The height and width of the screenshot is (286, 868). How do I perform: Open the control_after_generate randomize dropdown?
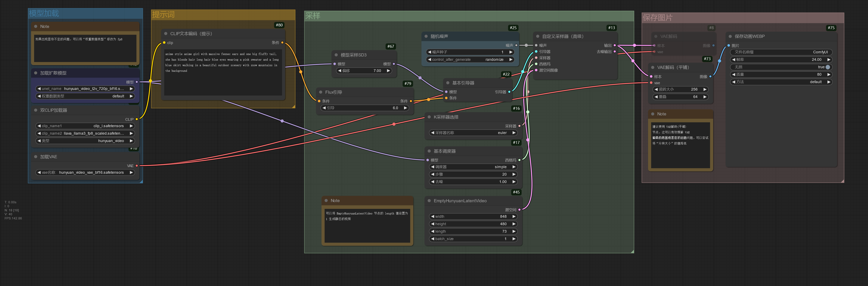click(470, 60)
